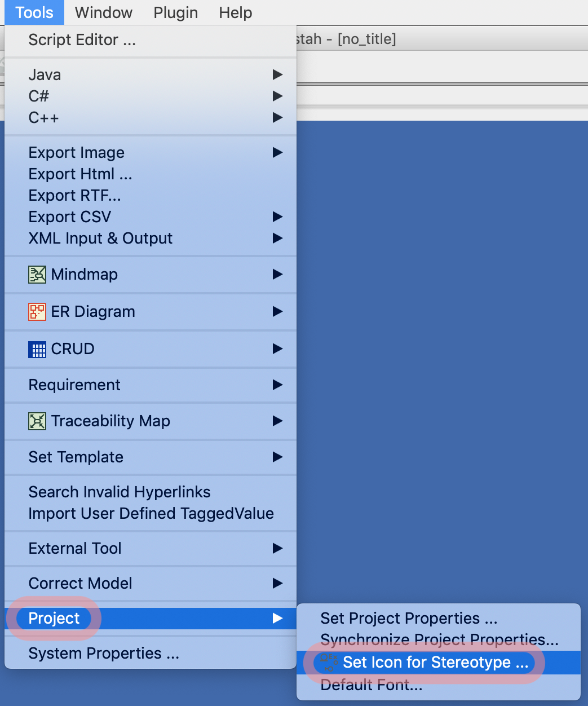Expand the C# submenu
The height and width of the screenshot is (706, 588).
(x=277, y=96)
